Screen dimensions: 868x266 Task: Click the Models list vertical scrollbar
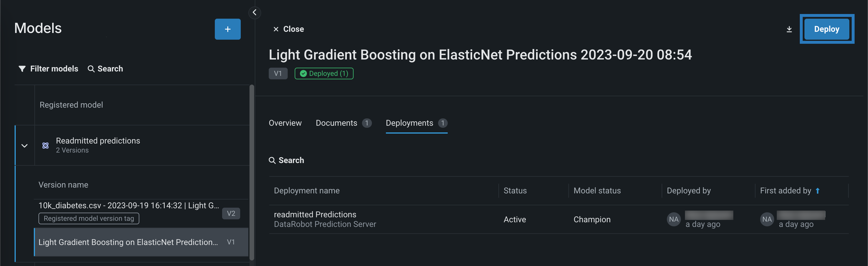click(251, 172)
